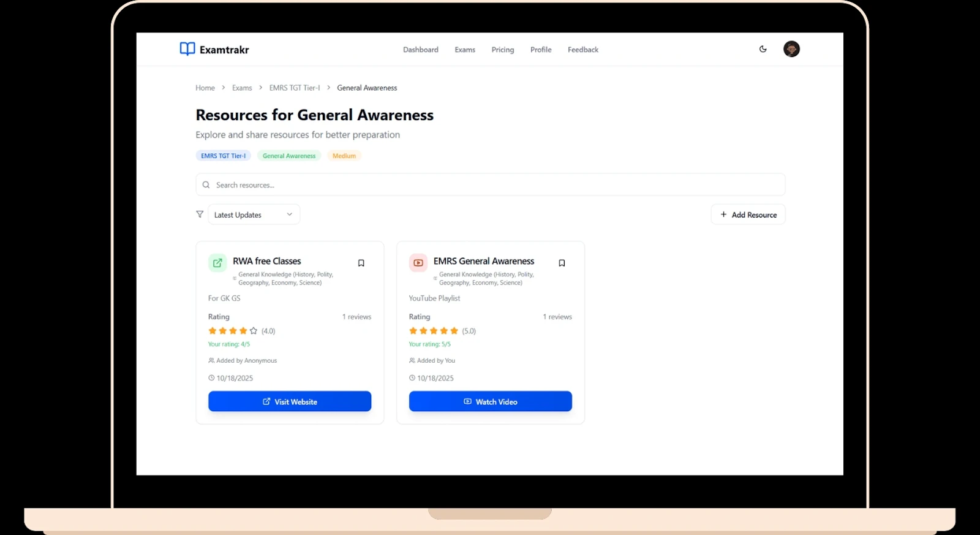Open the EMRS TGT Tier-I breadcrumb
This screenshot has width=980, height=535.
click(295, 88)
